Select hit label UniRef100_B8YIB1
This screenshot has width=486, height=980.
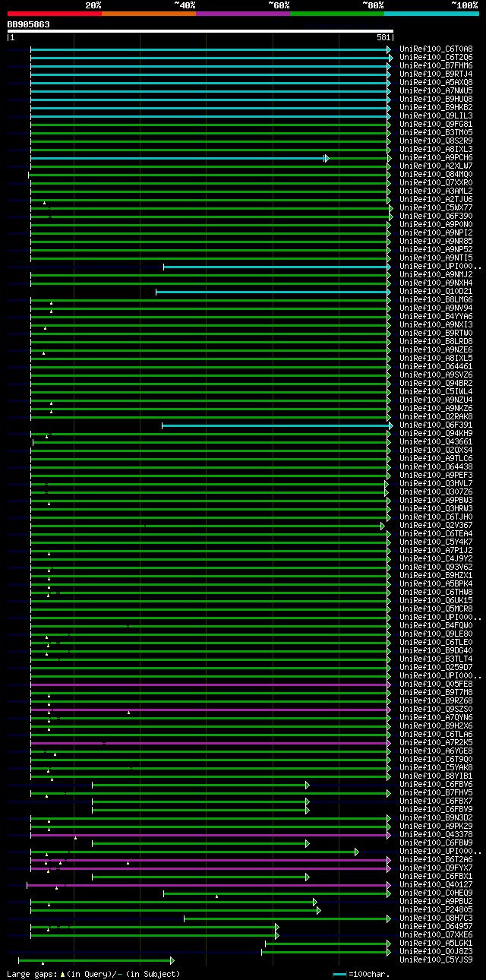[436, 776]
